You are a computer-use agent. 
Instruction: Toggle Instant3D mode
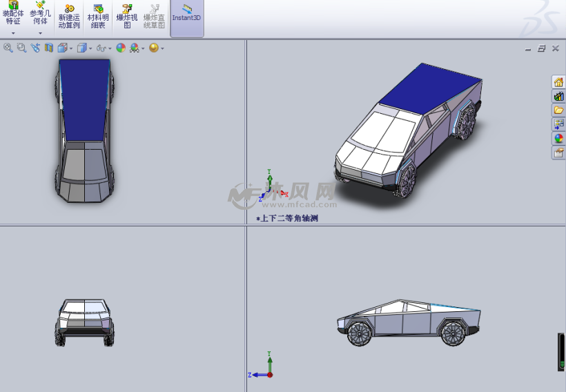point(186,17)
